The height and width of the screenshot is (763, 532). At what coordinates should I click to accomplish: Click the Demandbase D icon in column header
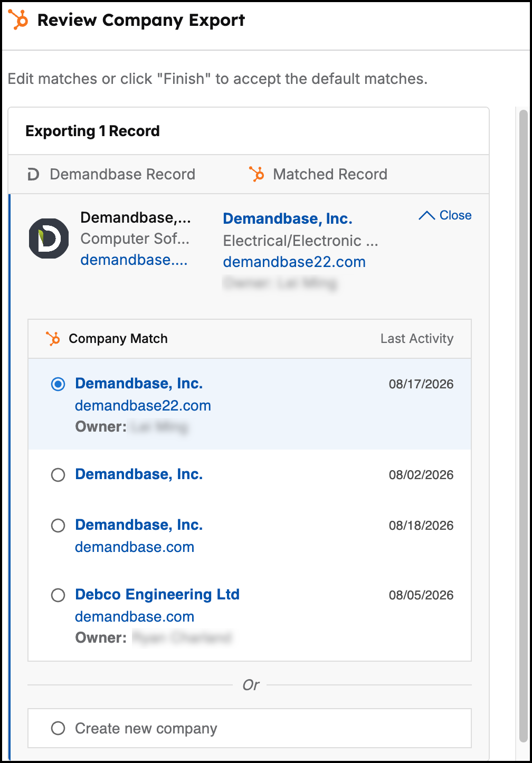(x=33, y=174)
